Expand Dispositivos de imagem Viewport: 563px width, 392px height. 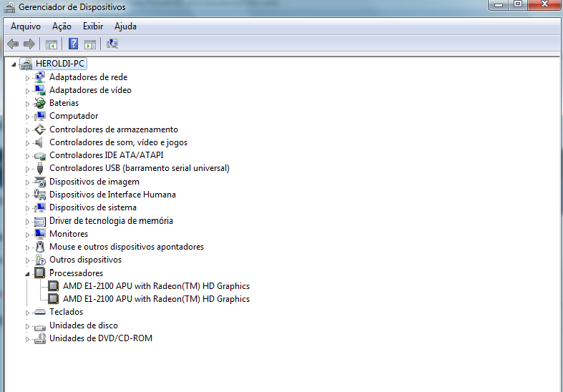tap(27, 182)
